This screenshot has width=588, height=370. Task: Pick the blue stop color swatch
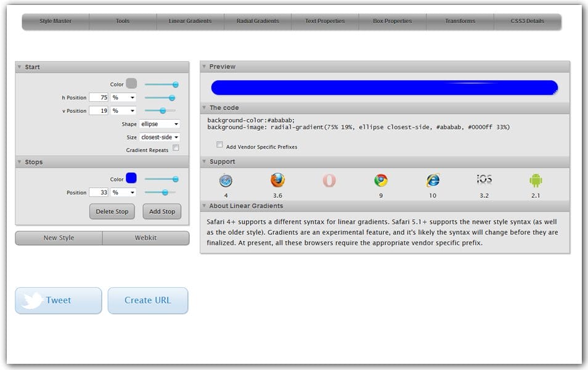coord(131,179)
